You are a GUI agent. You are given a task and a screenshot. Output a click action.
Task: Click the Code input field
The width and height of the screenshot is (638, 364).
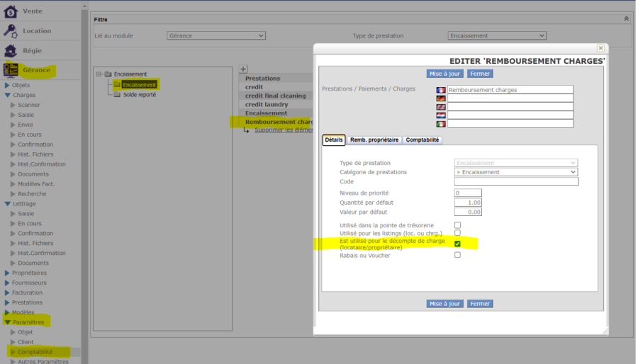(x=515, y=181)
